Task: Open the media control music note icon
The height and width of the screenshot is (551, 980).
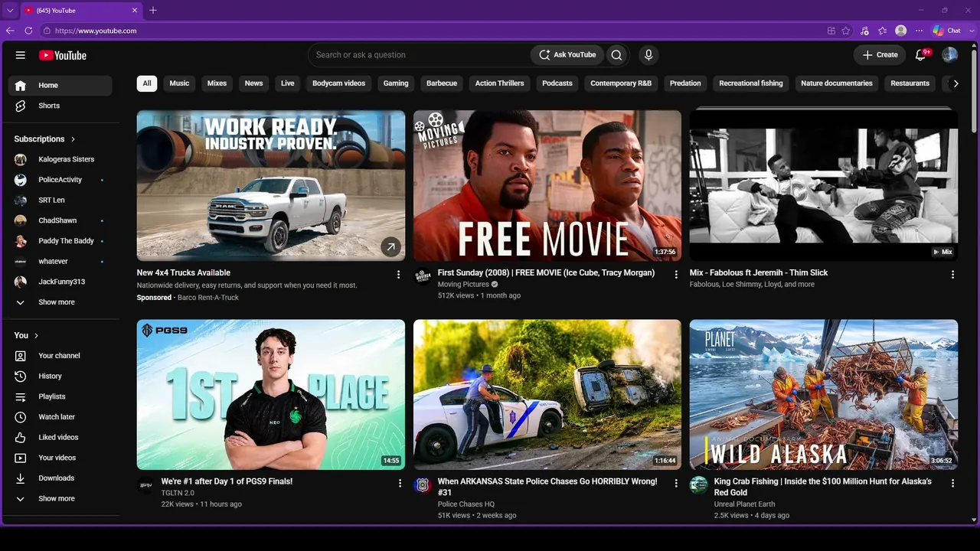Action: (864, 31)
